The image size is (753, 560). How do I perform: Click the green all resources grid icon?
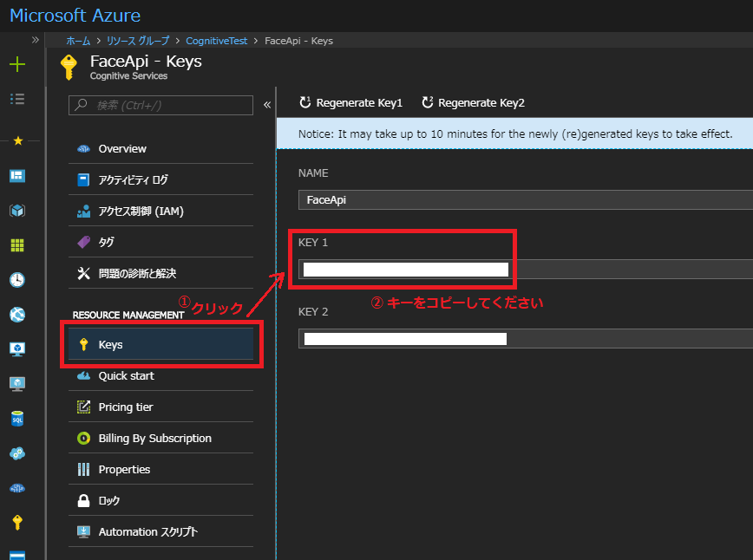tap(17, 245)
